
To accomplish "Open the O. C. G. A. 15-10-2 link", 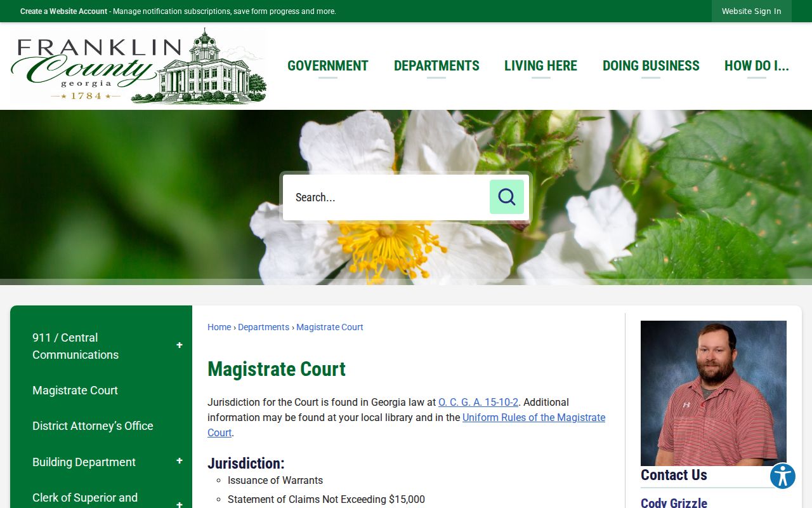I will point(478,402).
